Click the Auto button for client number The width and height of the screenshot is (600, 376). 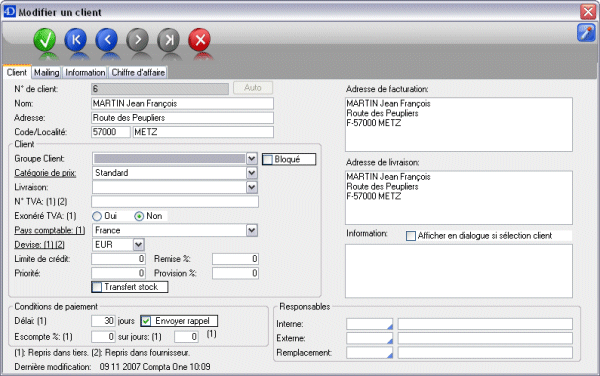click(253, 88)
